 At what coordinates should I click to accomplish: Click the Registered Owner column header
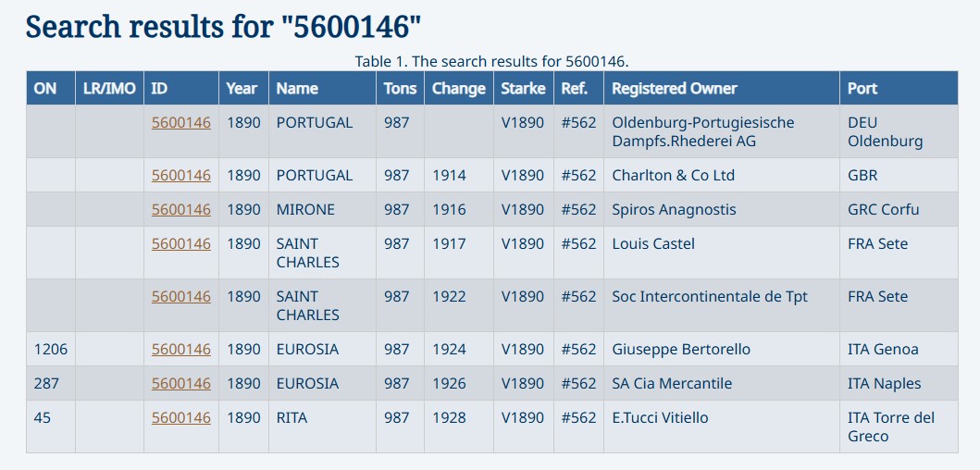point(675,89)
